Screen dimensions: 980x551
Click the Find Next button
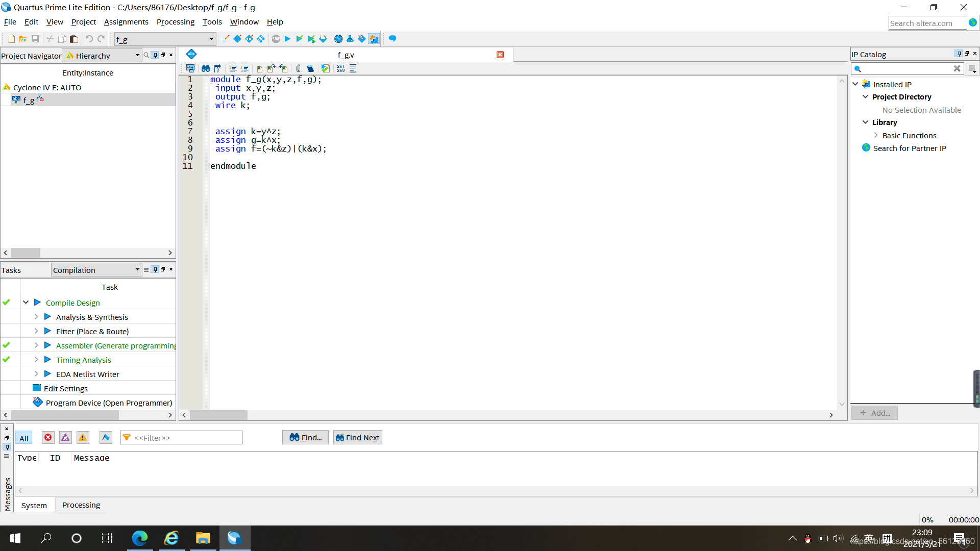pyautogui.click(x=357, y=437)
